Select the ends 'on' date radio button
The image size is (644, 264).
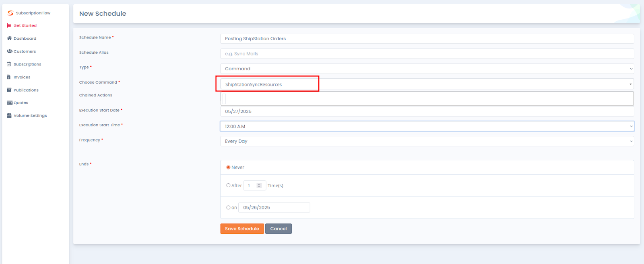tap(228, 207)
